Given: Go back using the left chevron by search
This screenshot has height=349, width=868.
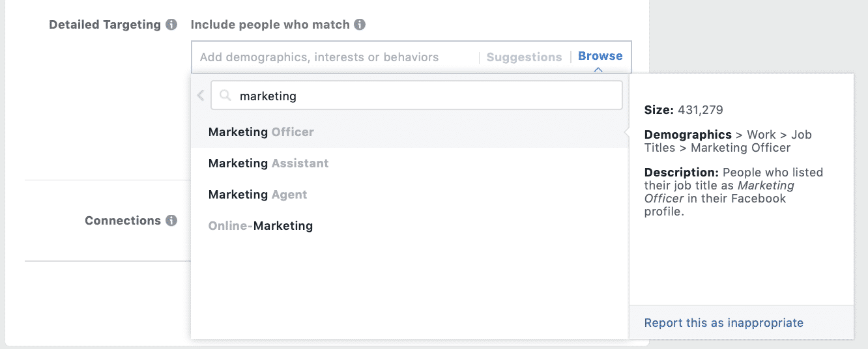Looking at the screenshot, I should click(201, 96).
